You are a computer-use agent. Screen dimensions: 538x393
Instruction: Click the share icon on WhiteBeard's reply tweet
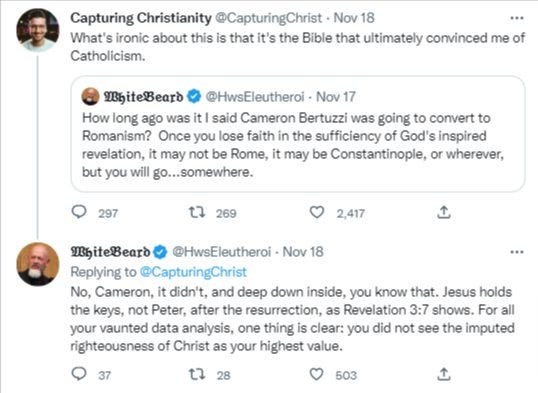(444, 374)
